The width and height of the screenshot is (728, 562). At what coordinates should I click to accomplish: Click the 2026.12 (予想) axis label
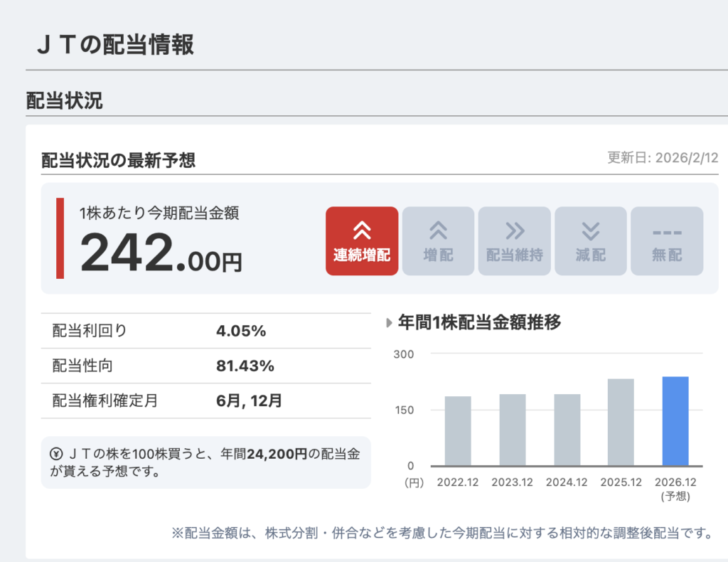675,489
